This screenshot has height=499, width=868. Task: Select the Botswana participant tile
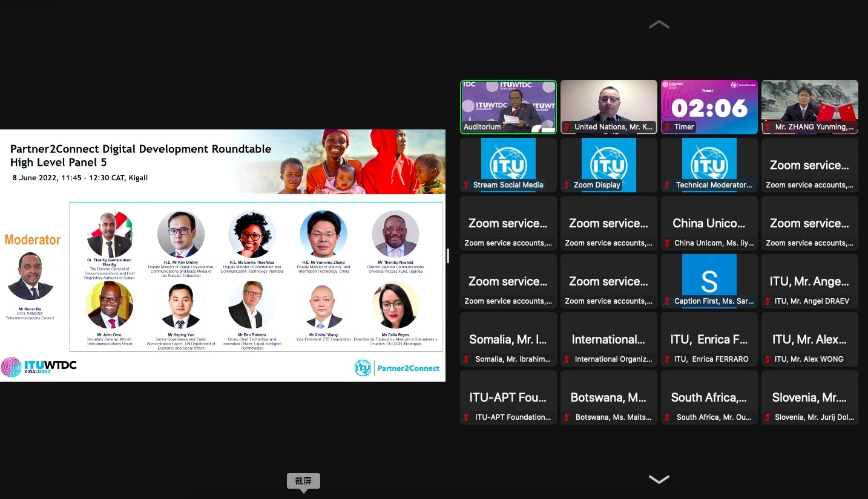point(609,397)
